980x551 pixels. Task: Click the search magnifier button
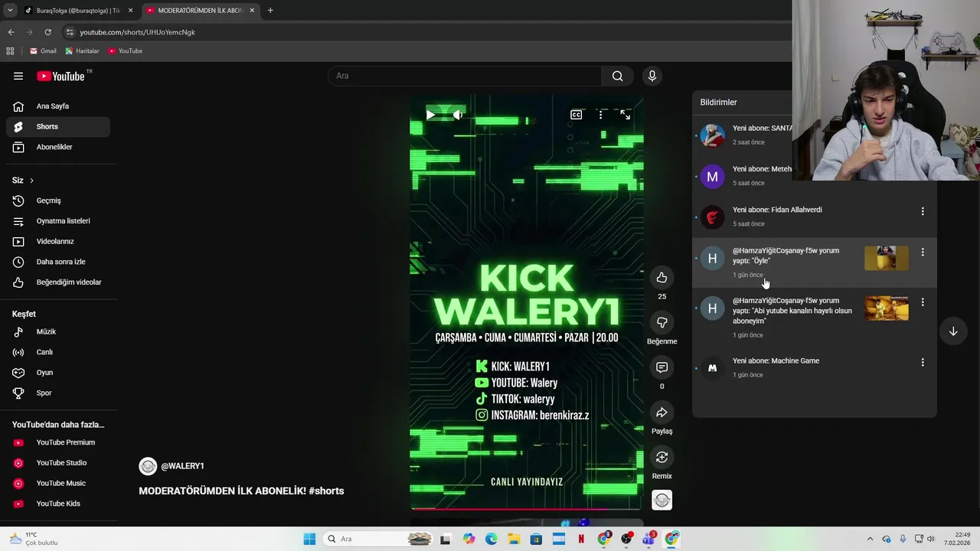[617, 76]
